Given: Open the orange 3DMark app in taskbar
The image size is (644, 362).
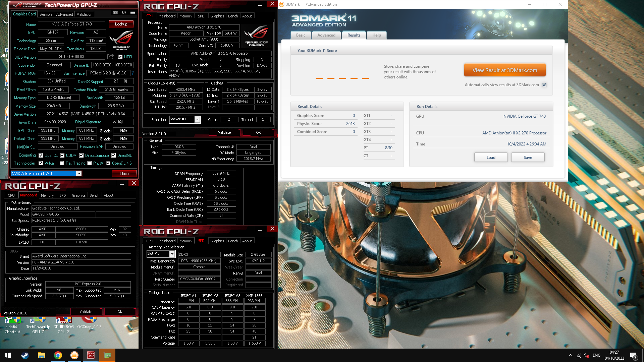Looking at the screenshot, I should 74,355.
